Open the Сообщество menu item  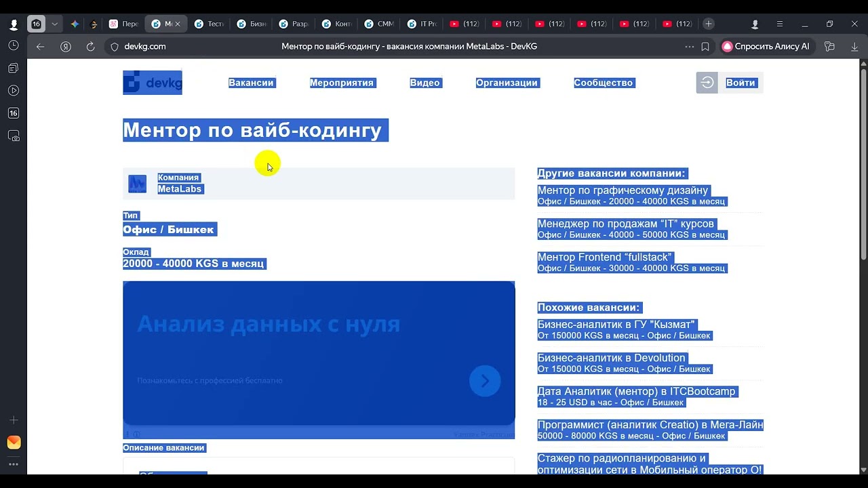click(x=604, y=83)
